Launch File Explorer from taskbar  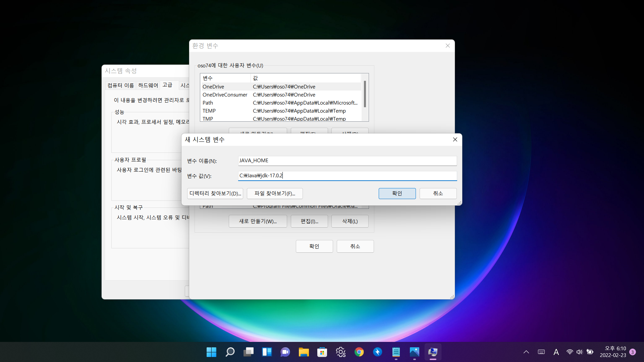(304, 352)
